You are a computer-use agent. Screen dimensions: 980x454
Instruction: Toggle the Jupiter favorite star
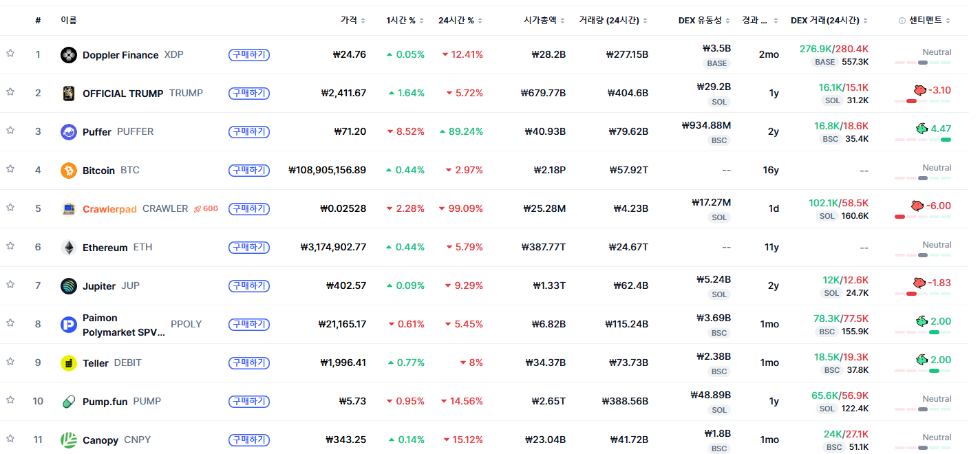(10, 285)
